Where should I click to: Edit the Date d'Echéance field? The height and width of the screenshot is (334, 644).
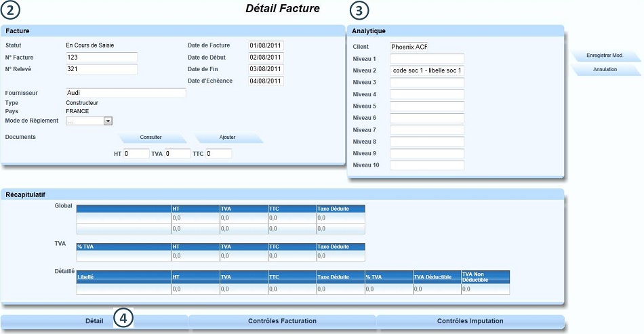tap(266, 81)
